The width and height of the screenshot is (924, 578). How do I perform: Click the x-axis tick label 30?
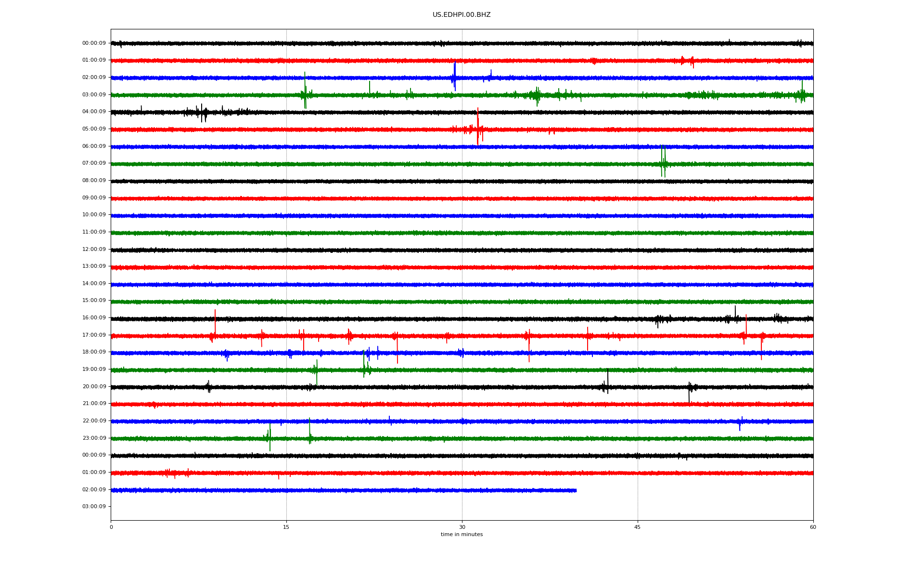(462, 527)
